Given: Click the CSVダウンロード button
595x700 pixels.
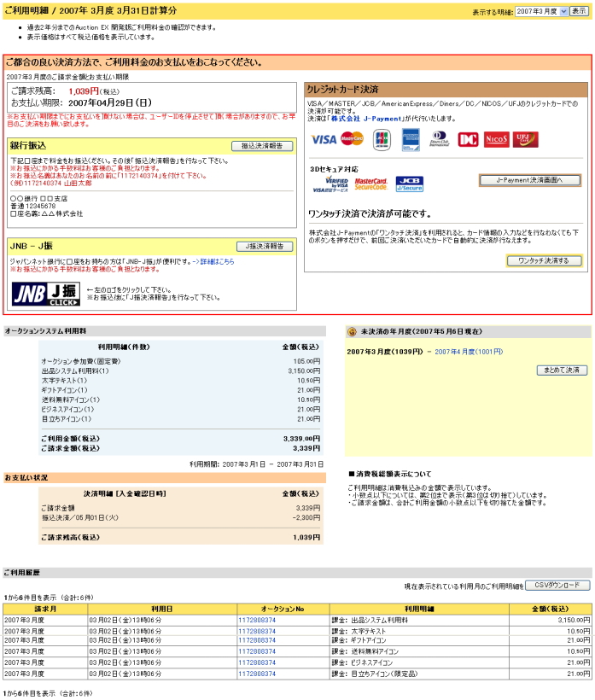Looking at the screenshot, I should [557, 586].
